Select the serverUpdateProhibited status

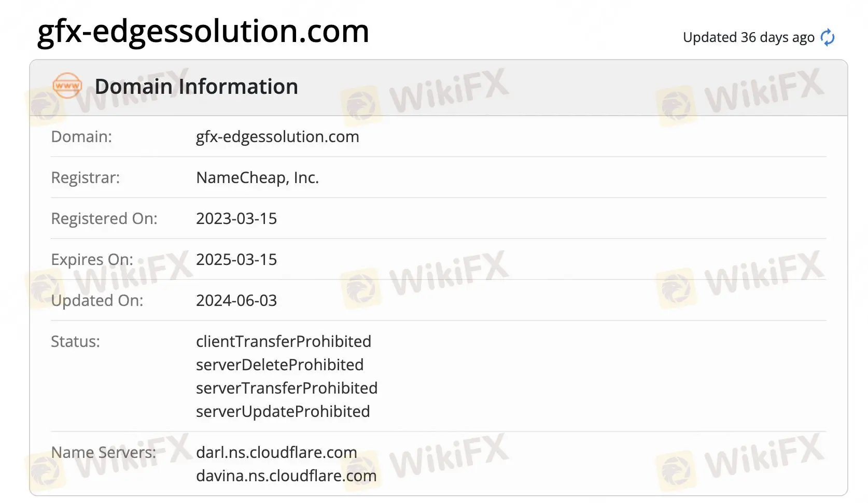(283, 412)
